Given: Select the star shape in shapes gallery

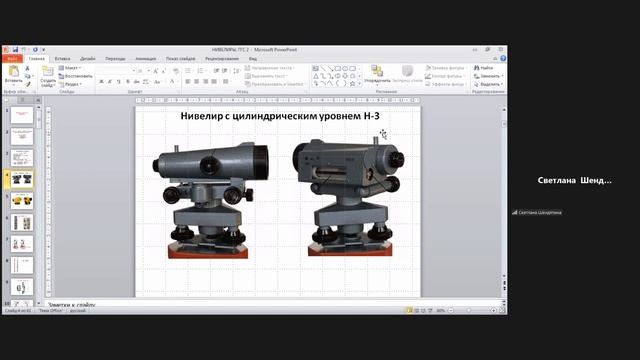Looking at the screenshot, I should point(353,84).
